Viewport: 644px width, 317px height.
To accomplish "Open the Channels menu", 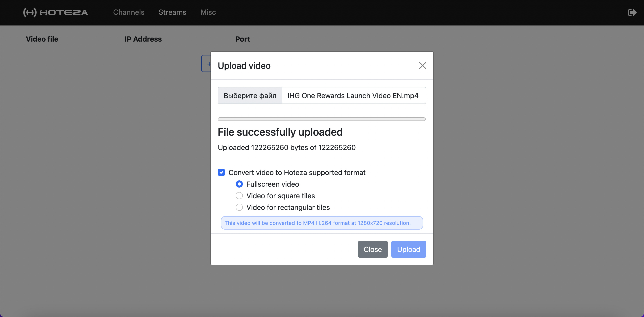I will [x=129, y=12].
